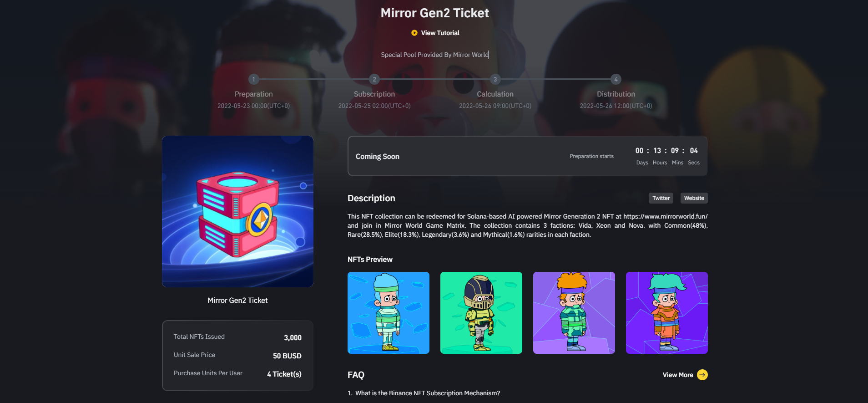Open the blue-background NFT preview thumbnail
Screen dimensions: 868x403
[x=389, y=313]
